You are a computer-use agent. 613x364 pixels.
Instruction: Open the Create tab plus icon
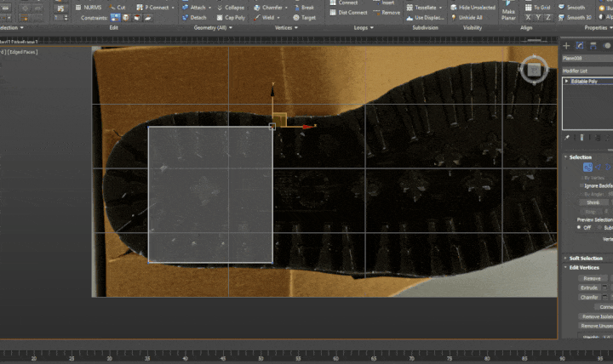[x=567, y=45]
